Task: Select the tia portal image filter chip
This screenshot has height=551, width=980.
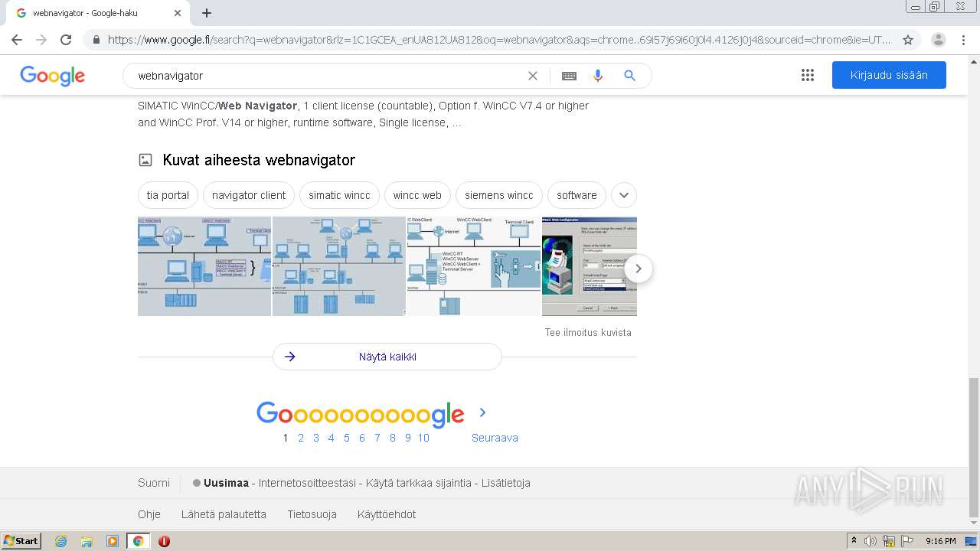Action: [168, 195]
